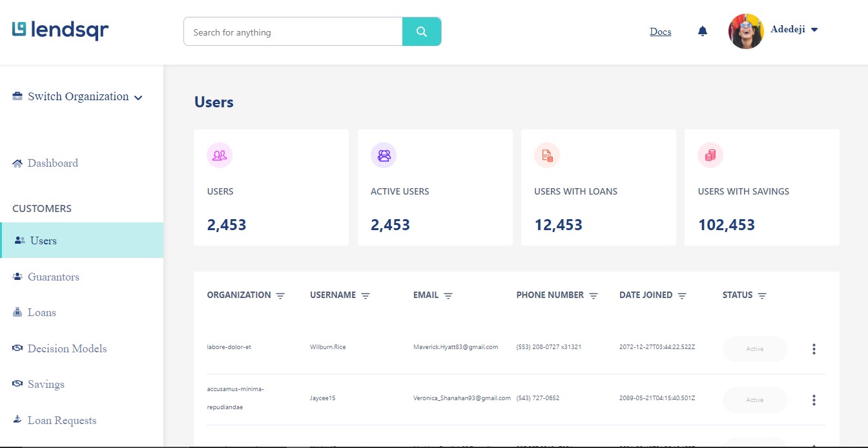Open the three-dot menu for Jaycee15
Image resolution: width=868 pixels, height=448 pixels.
coord(814,400)
